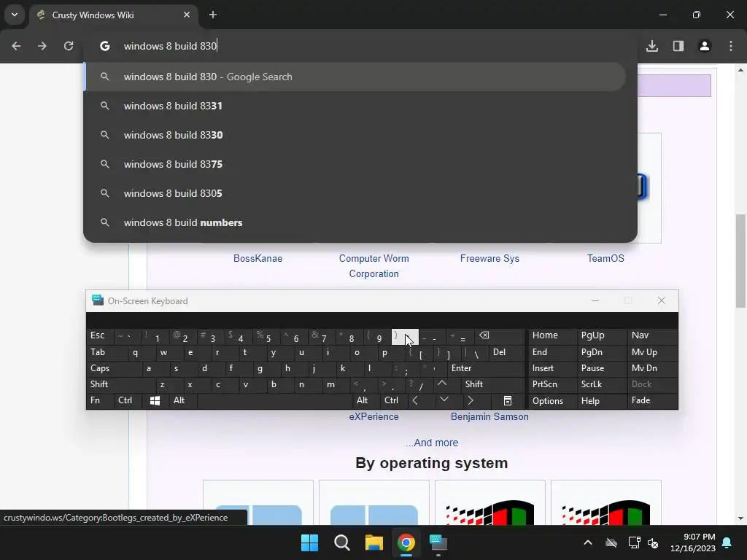Open the TeamOS link
Viewport: 747px width, 560px height.
(x=605, y=258)
